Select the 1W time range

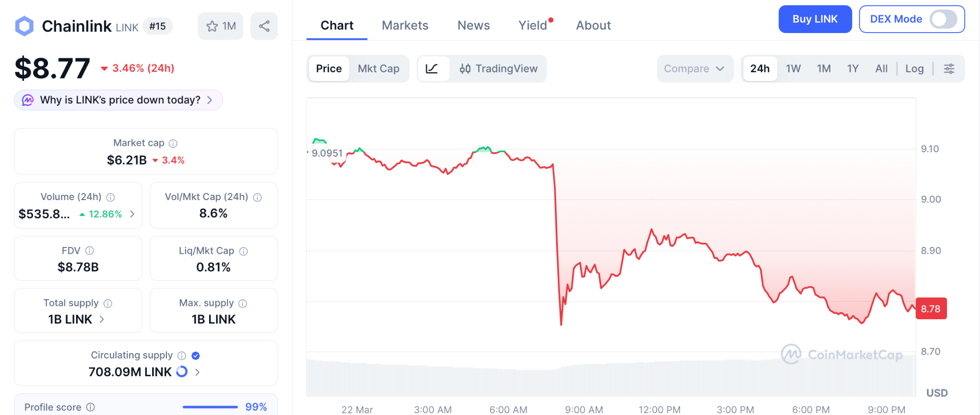793,68
